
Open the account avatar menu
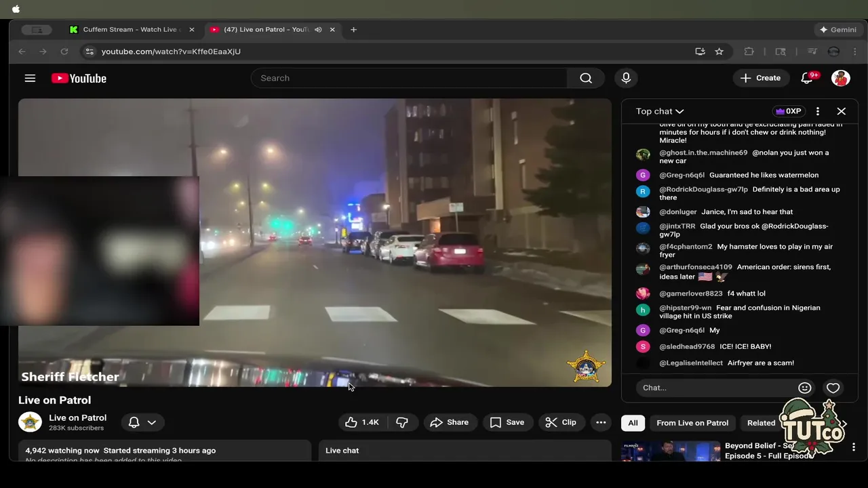841,78
